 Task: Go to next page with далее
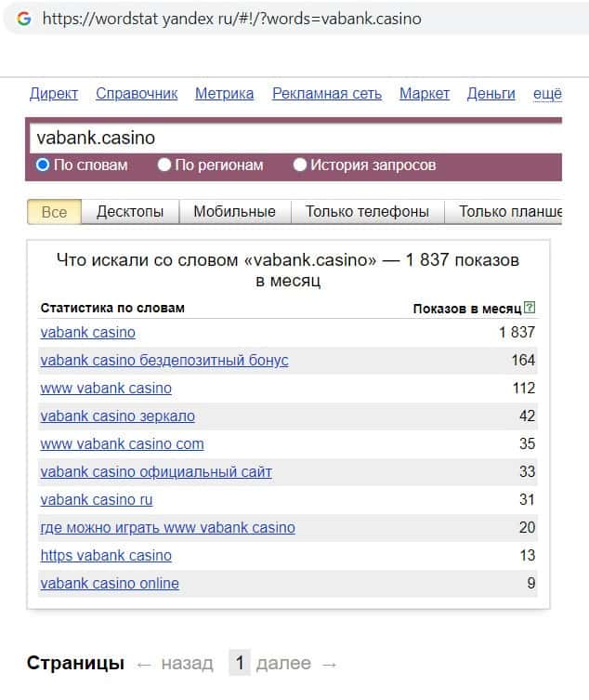tap(283, 664)
